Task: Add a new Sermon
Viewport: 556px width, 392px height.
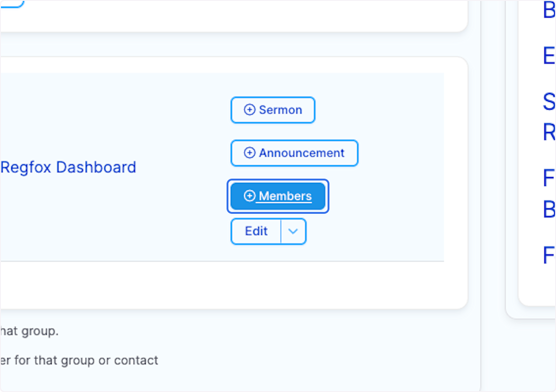Action: coord(272,110)
